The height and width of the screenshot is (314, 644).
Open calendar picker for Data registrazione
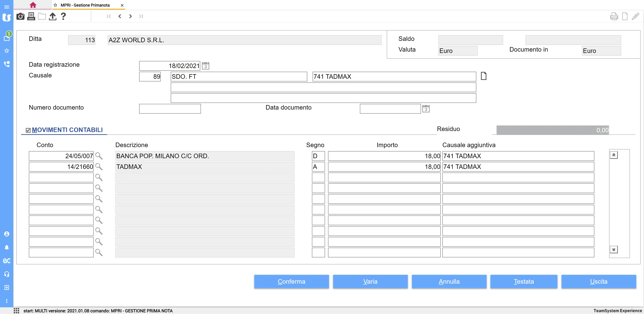205,66
